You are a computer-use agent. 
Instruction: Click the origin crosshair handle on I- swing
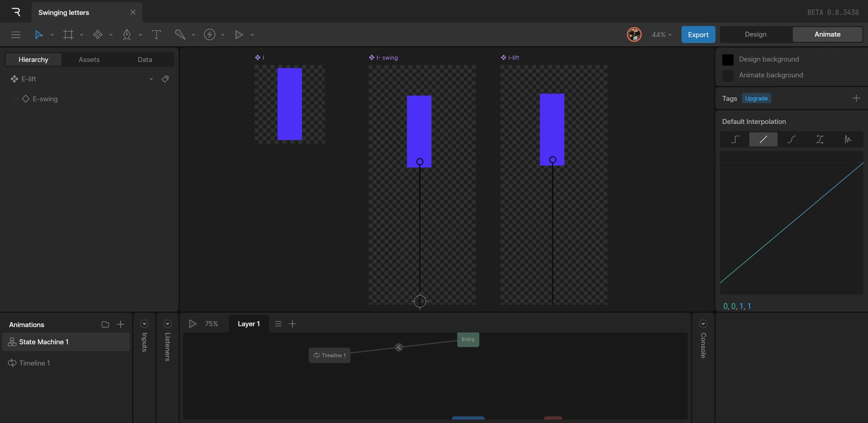420,301
